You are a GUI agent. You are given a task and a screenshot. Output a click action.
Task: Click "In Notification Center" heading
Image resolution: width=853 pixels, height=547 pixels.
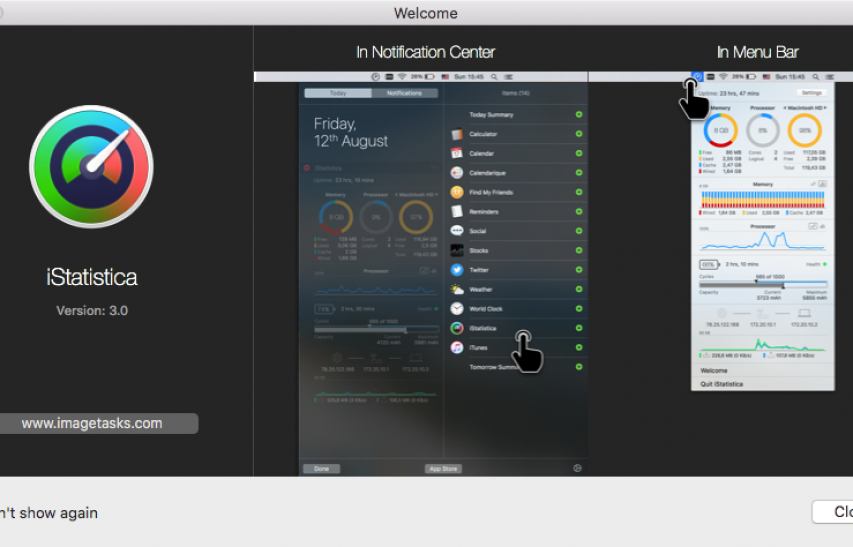coord(425,52)
